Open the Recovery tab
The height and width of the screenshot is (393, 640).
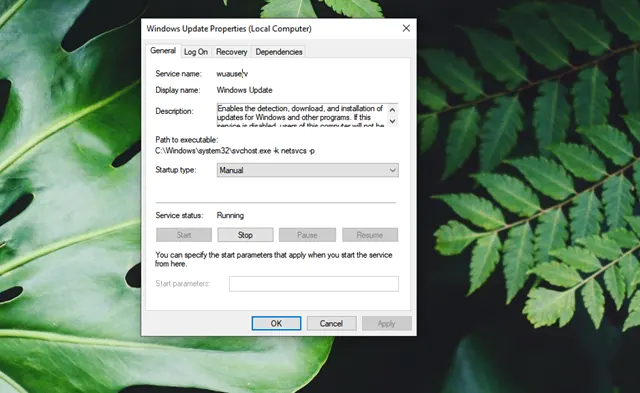point(231,52)
